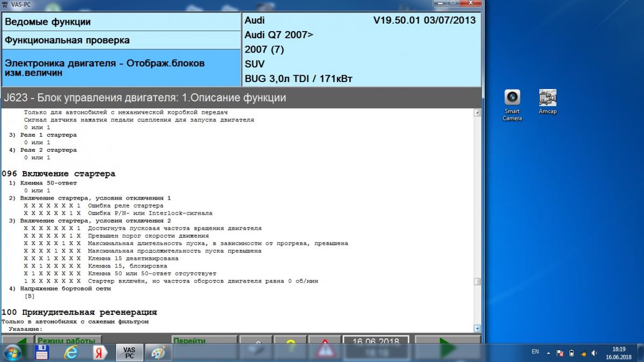Open the Amcap desktop shortcut
The image size is (644, 362).
tap(547, 102)
